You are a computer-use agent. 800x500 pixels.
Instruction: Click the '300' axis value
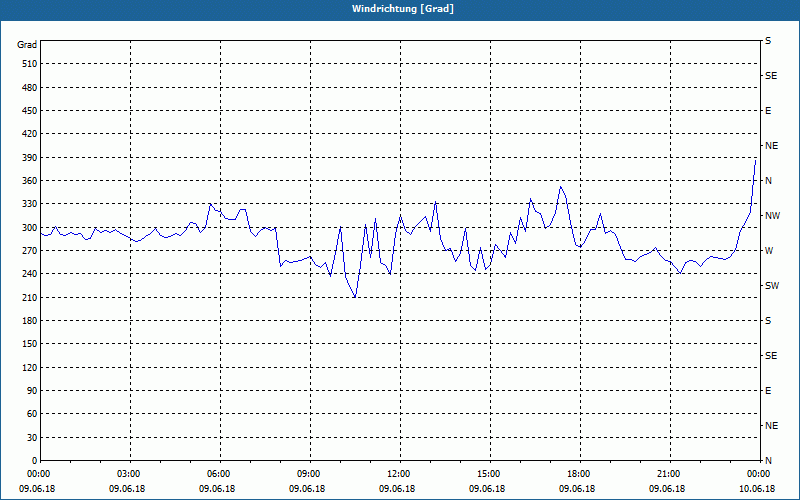pyautogui.click(x=30, y=228)
